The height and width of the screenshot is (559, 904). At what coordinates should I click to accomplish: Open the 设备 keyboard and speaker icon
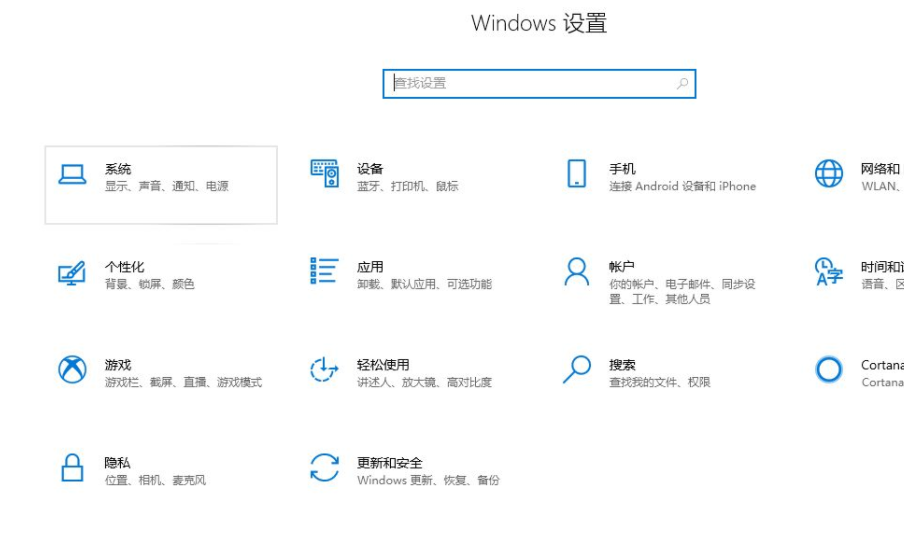coord(325,173)
